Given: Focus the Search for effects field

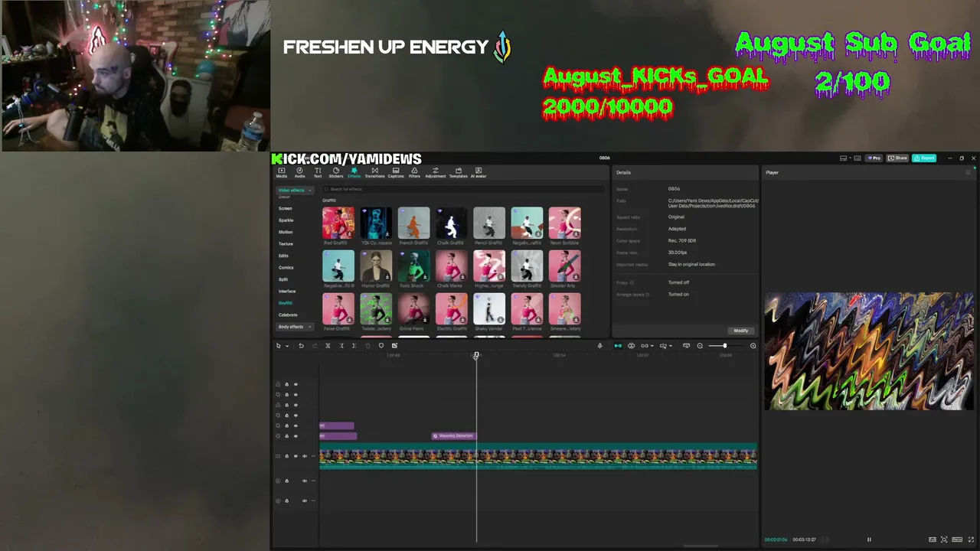Looking at the screenshot, I should pyautogui.click(x=463, y=189).
